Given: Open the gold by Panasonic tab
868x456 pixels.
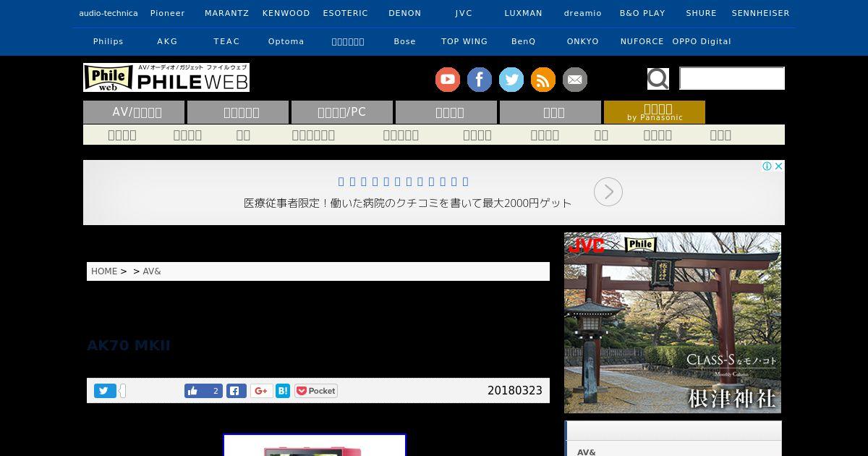Looking at the screenshot, I should pyautogui.click(x=655, y=112).
